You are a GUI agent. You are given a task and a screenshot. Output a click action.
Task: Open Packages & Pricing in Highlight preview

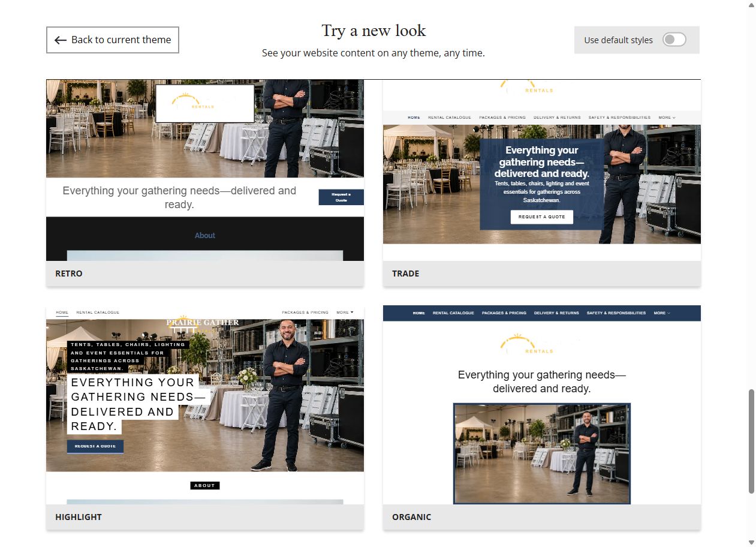coord(305,312)
